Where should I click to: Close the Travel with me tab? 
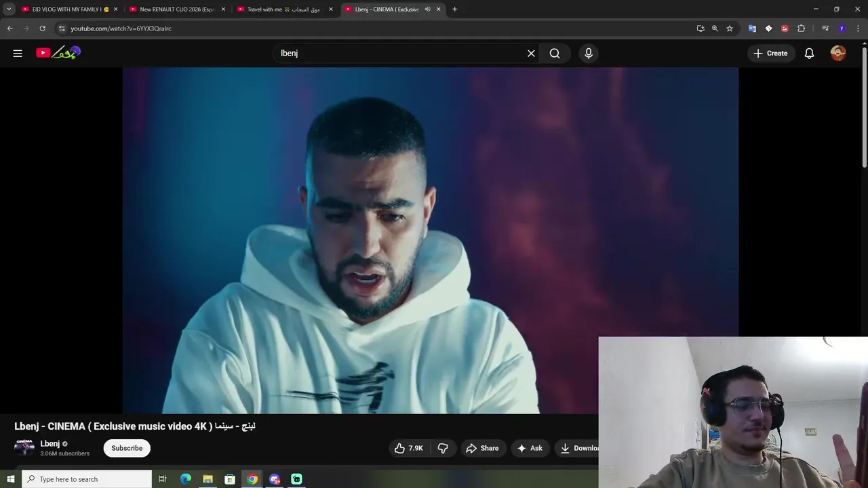coord(331,9)
